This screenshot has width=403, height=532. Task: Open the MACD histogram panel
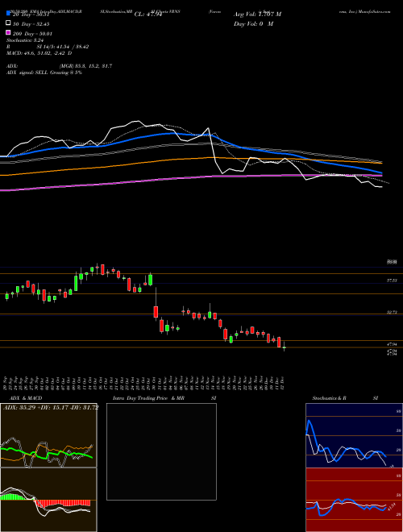(x=48, y=500)
